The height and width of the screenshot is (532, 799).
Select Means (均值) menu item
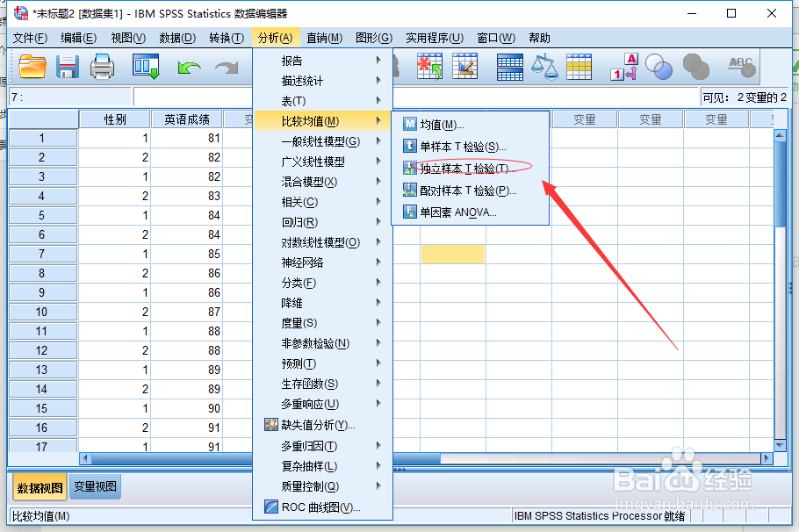point(471,125)
